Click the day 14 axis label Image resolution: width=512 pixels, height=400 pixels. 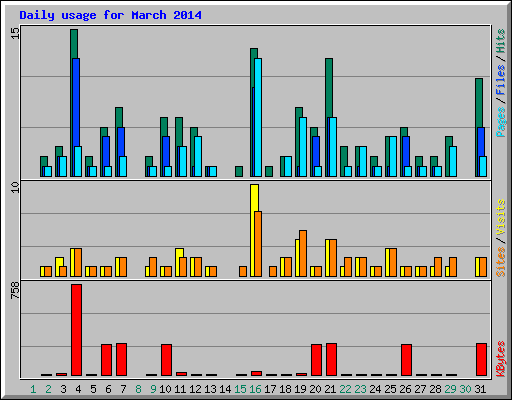click(x=225, y=389)
